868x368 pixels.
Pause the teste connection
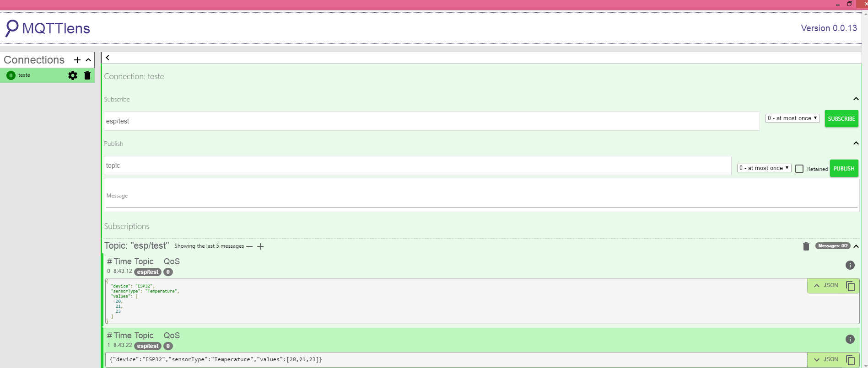[11, 75]
